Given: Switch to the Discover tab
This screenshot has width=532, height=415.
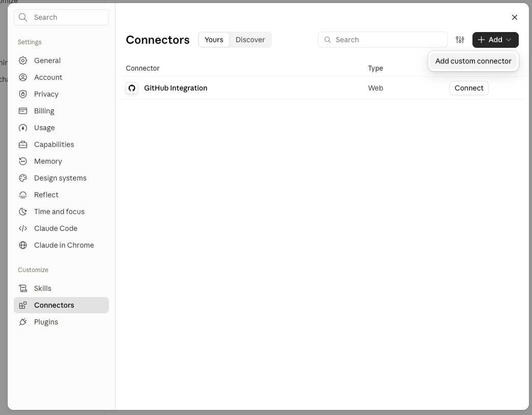Looking at the screenshot, I should click(x=250, y=40).
